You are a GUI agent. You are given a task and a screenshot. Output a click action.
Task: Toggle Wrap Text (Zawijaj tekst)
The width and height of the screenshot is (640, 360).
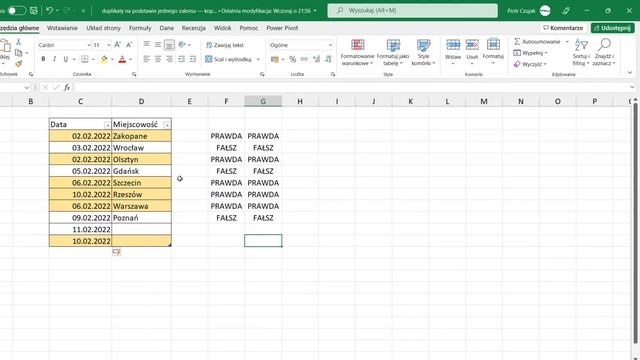[225, 45]
